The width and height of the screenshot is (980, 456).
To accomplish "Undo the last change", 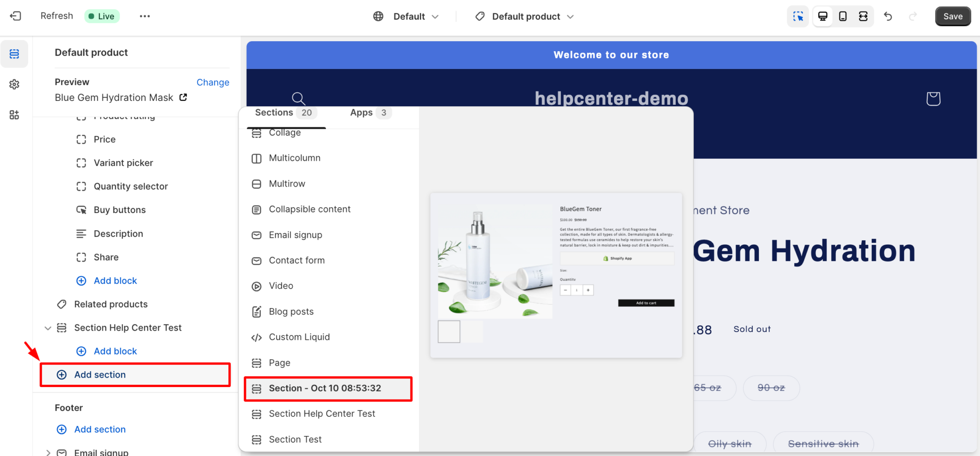I will tap(889, 16).
